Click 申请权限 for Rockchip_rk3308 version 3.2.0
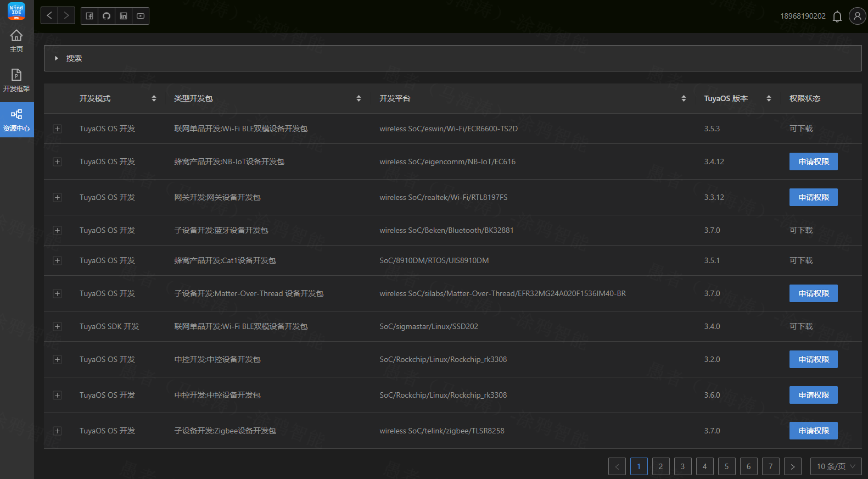 pos(813,359)
